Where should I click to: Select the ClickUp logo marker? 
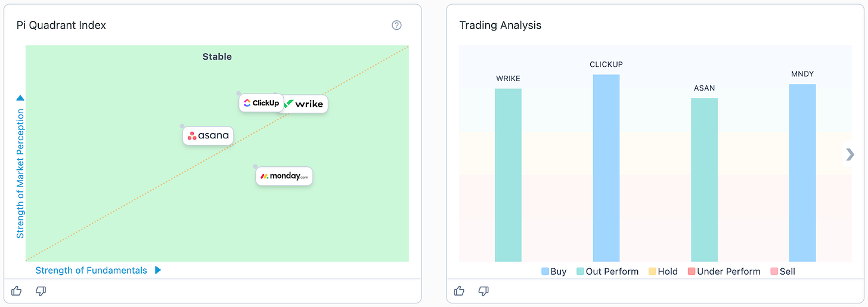[x=262, y=103]
